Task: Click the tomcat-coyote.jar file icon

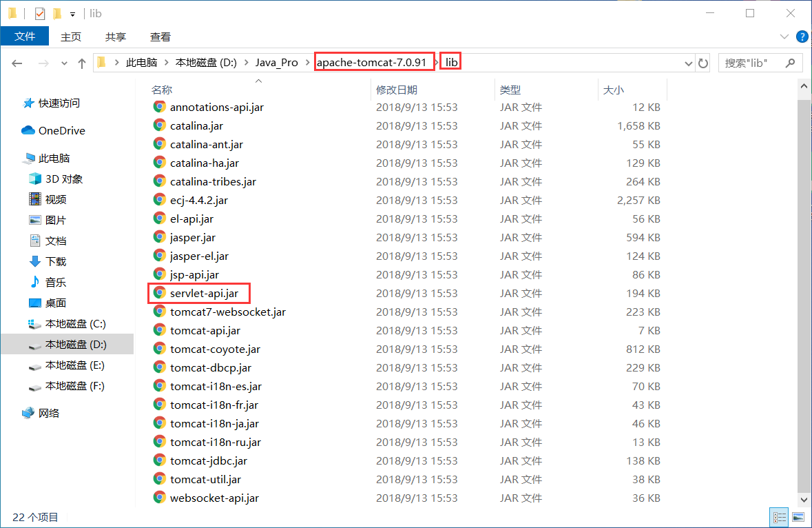Action: (x=160, y=349)
